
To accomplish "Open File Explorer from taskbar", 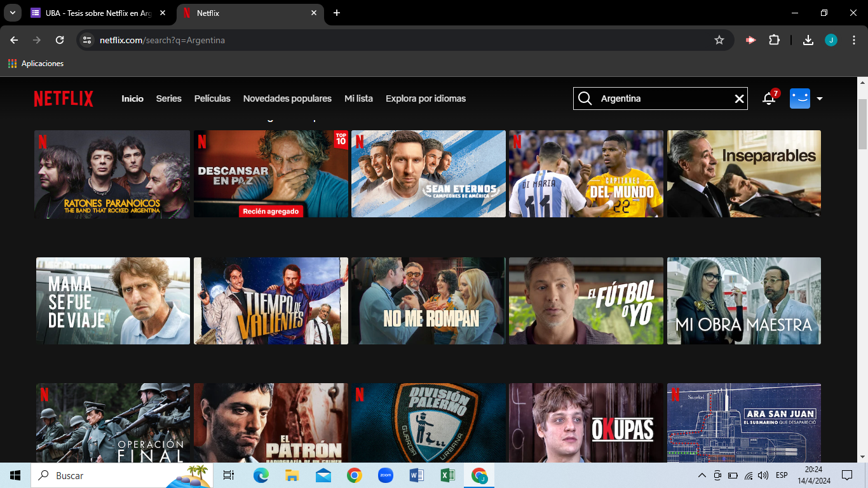I will 292,475.
